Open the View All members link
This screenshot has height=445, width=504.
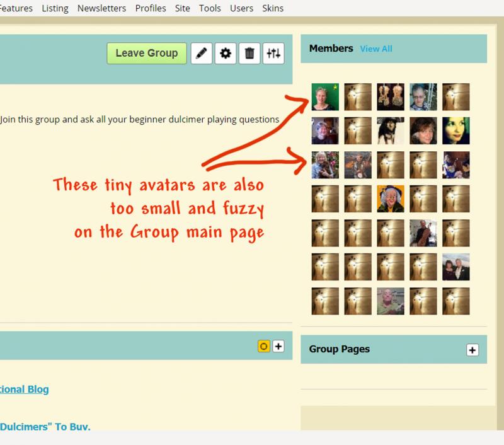pyautogui.click(x=376, y=49)
